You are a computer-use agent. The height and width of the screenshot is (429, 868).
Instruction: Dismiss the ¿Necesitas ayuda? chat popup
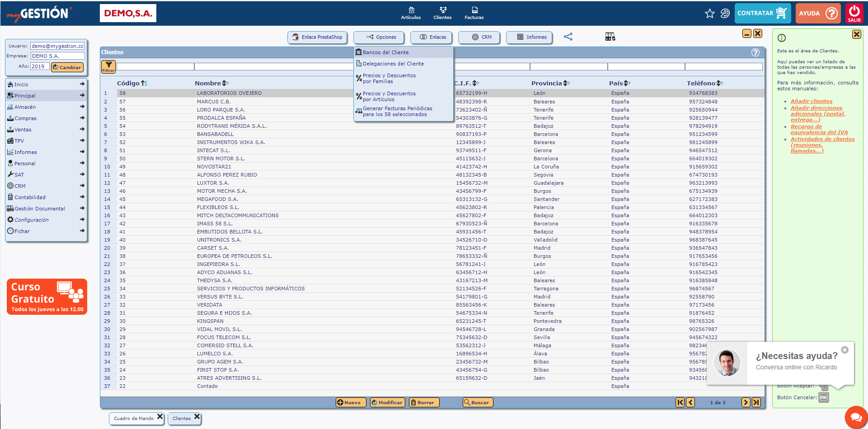(845, 350)
